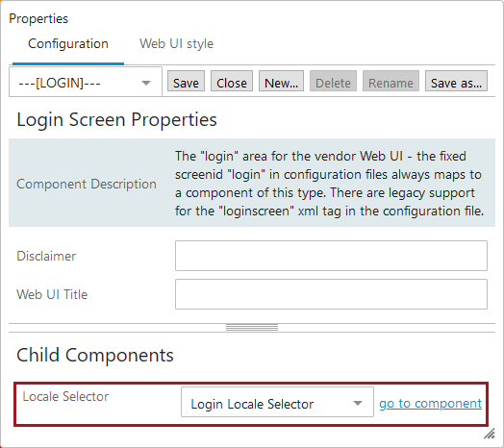This screenshot has width=504, height=448.
Task: Click the greyed-out Rename button
Action: point(391,81)
